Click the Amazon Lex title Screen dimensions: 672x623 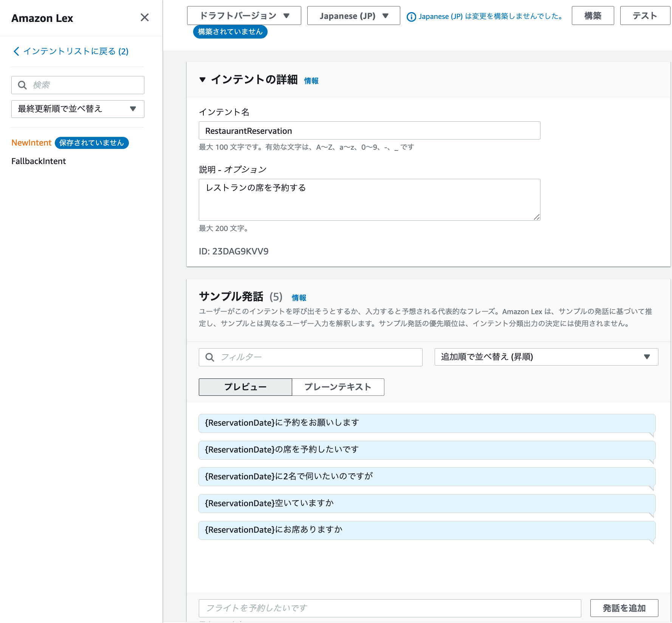pyautogui.click(x=42, y=18)
